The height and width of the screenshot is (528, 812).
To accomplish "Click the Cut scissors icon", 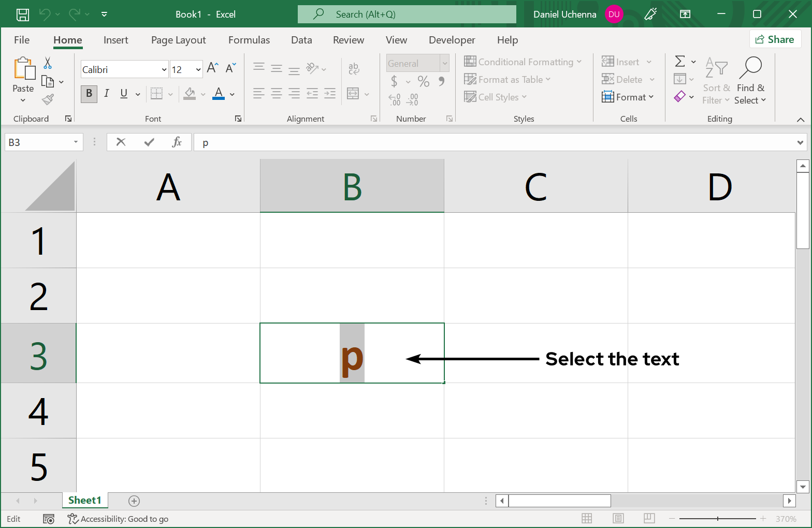I will pos(48,63).
